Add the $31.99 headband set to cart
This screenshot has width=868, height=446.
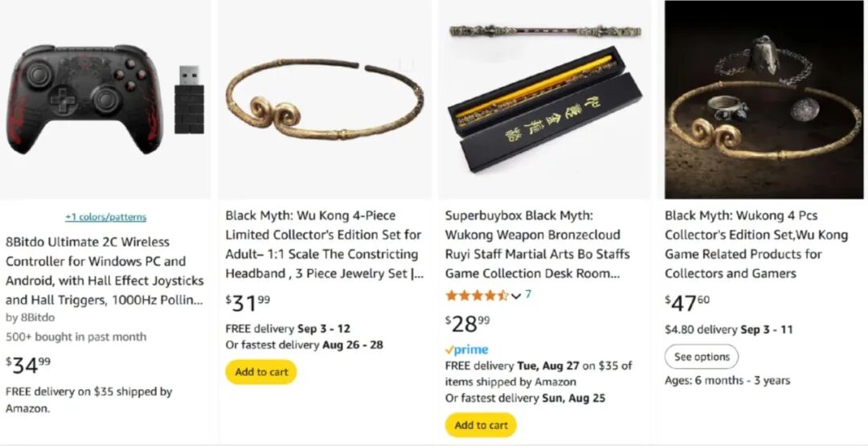pos(261,372)
